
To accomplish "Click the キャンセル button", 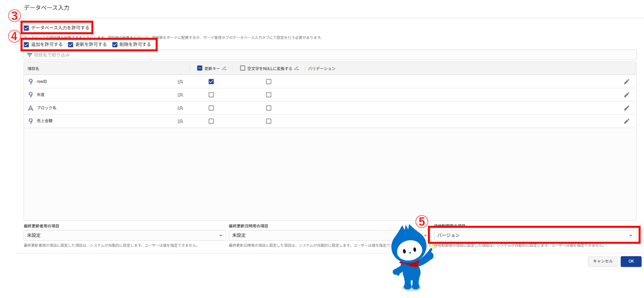I will [602, 261].
